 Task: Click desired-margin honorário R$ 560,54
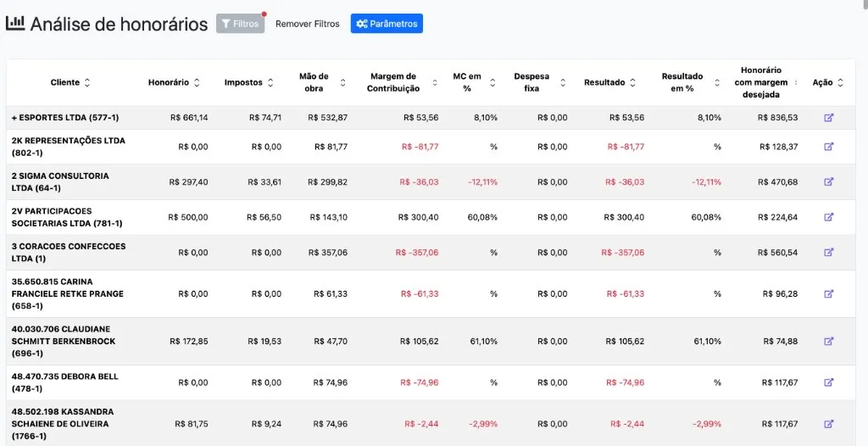[778, 252]
